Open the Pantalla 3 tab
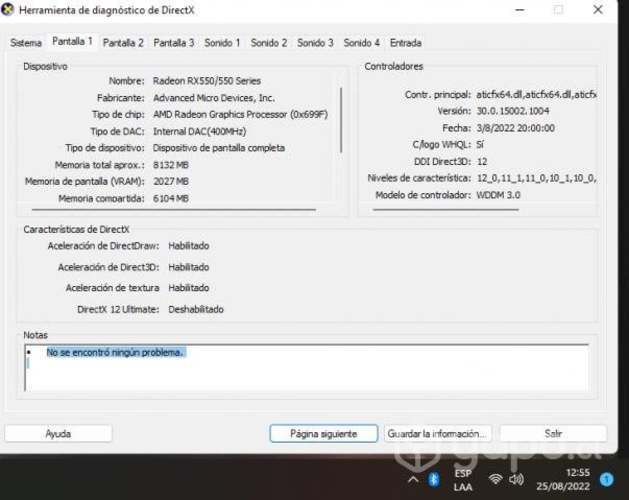The height and width of the screenshot is (500, 629). [x=173, y=43]
